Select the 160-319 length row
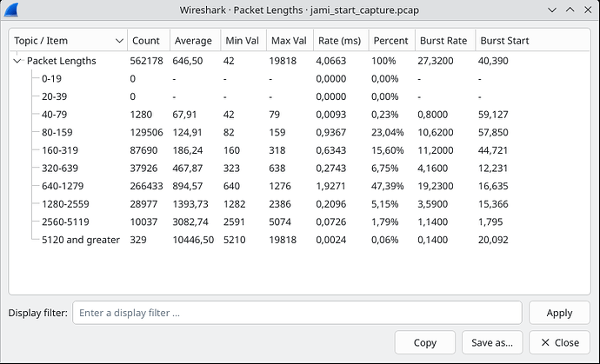 pyautogui.click(x=299, y=150)
